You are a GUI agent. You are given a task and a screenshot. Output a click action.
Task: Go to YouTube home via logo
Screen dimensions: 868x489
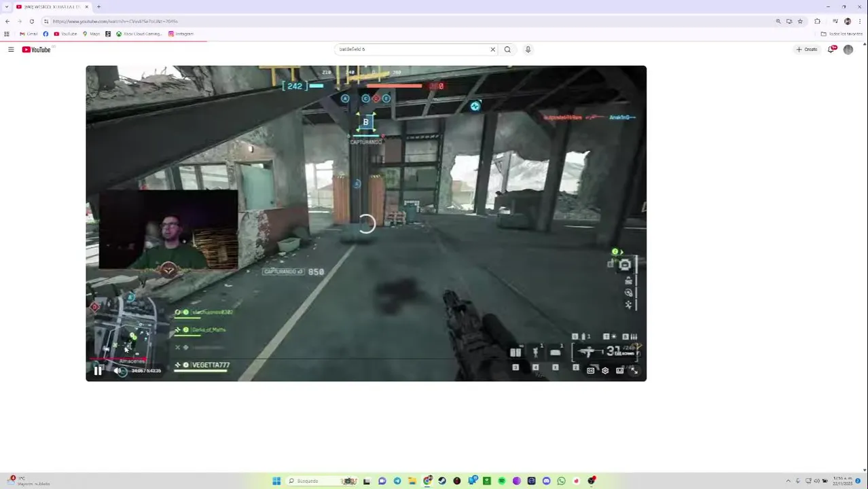(x=36, y=50)
